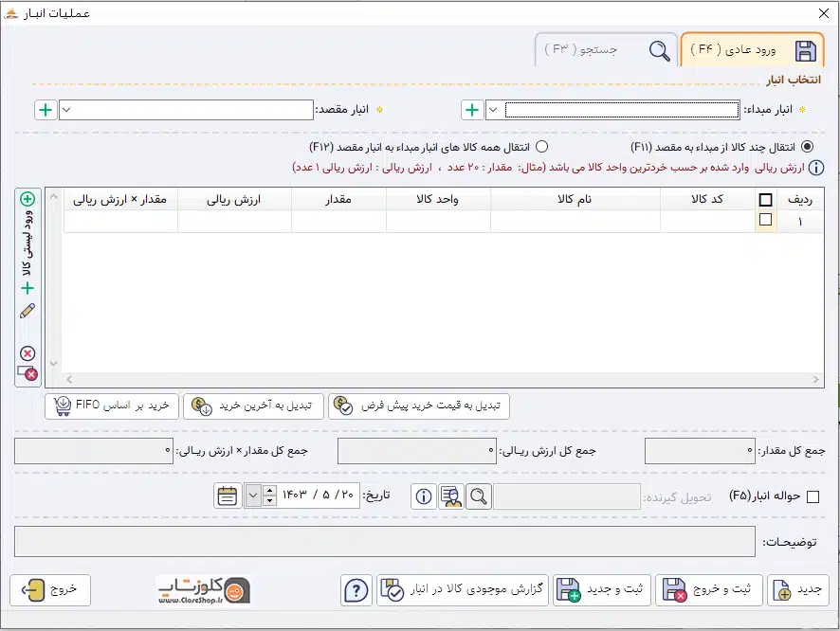Click the recipient person list icon
840x631 pixels.
451,496
